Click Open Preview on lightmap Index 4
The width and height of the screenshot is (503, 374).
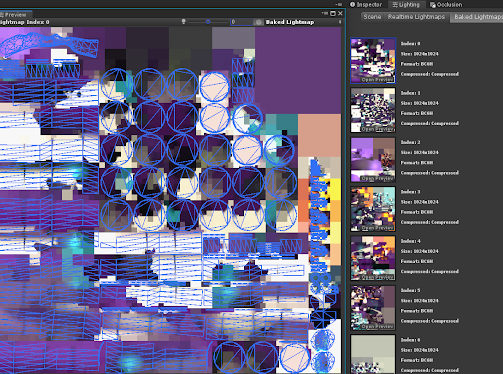coord(377,277)
